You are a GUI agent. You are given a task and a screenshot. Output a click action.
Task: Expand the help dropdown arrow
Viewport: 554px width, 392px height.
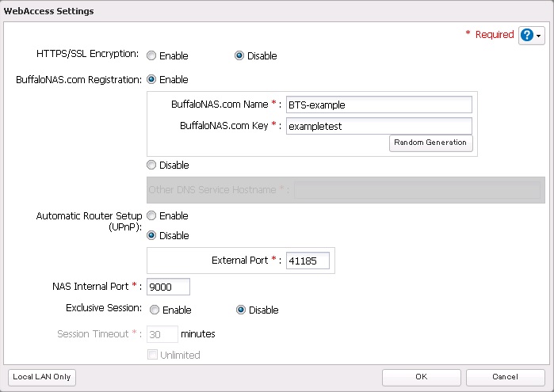coord(540,36)
